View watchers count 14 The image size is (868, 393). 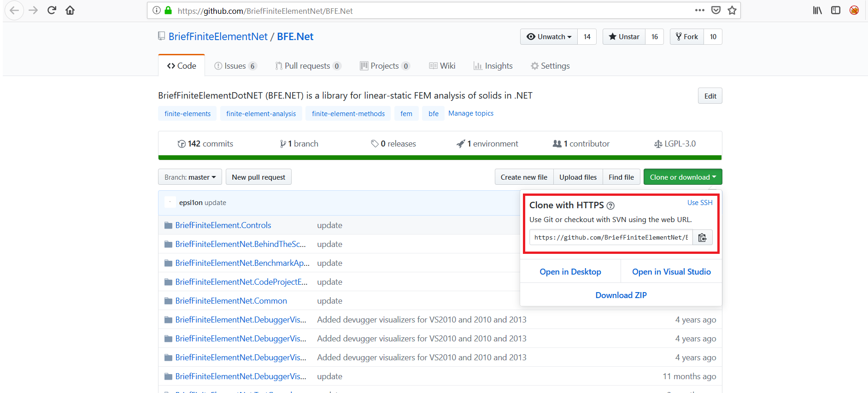pos(587,37)
